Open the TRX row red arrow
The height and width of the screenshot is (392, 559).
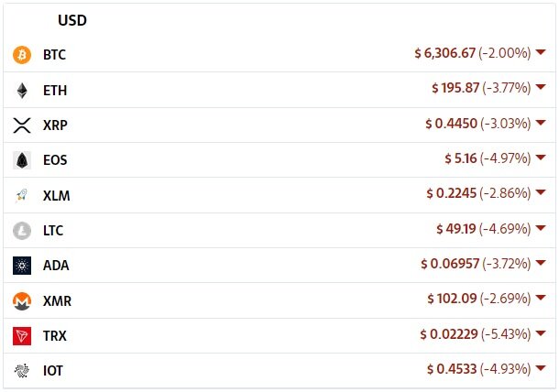point(541,333)
